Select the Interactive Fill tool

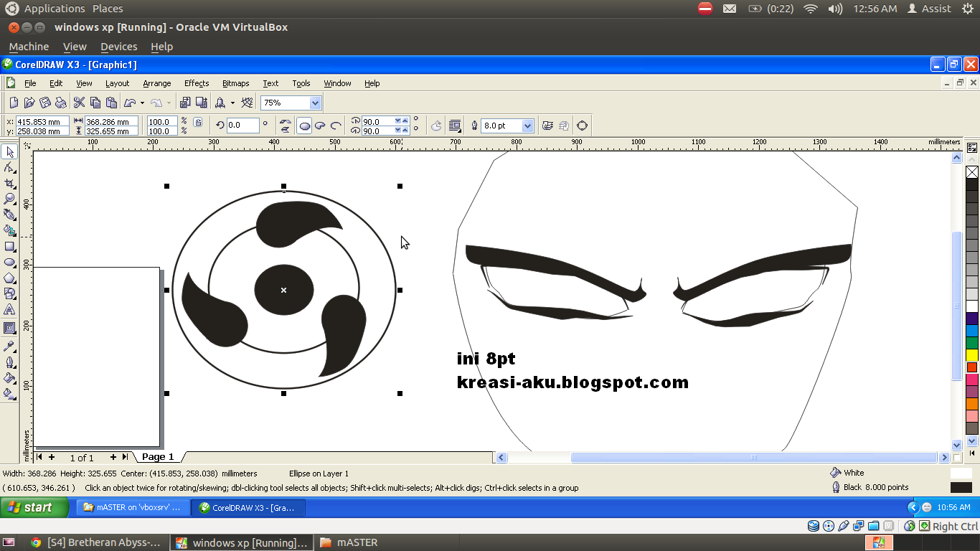[9, 393]
